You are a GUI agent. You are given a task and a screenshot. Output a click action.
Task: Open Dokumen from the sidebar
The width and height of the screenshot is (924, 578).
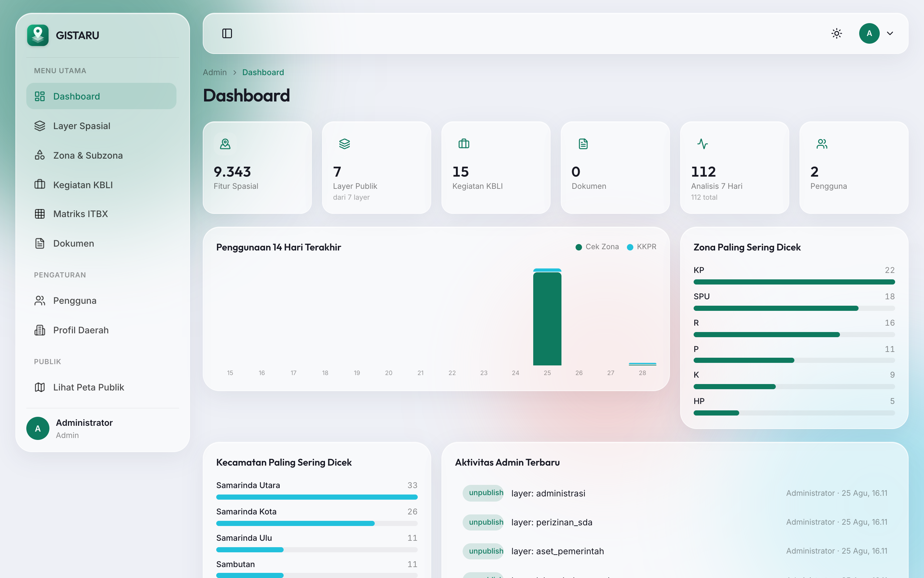point(101,243)
